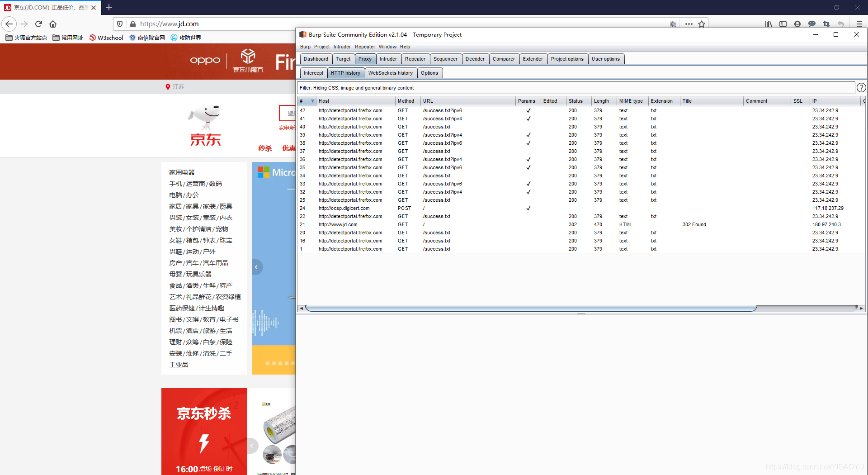Sort by Status column header

[579, 101]
